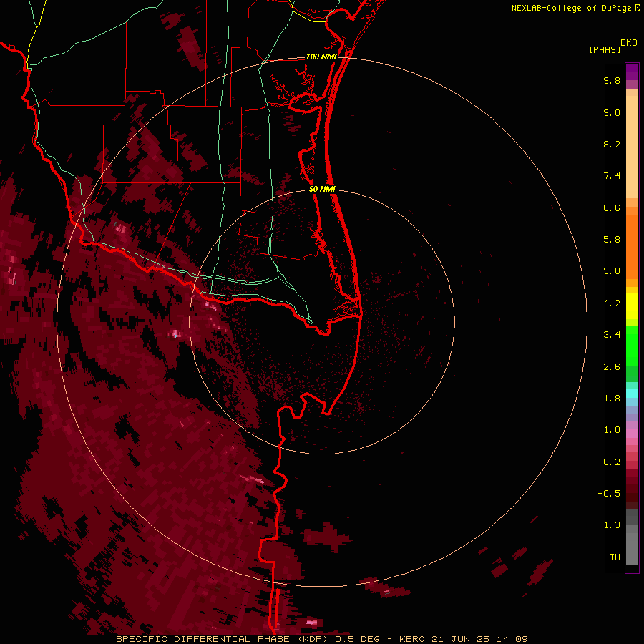Click the 5.8 scale value
This screenshot has height=644, width=644.
point(612,240)
